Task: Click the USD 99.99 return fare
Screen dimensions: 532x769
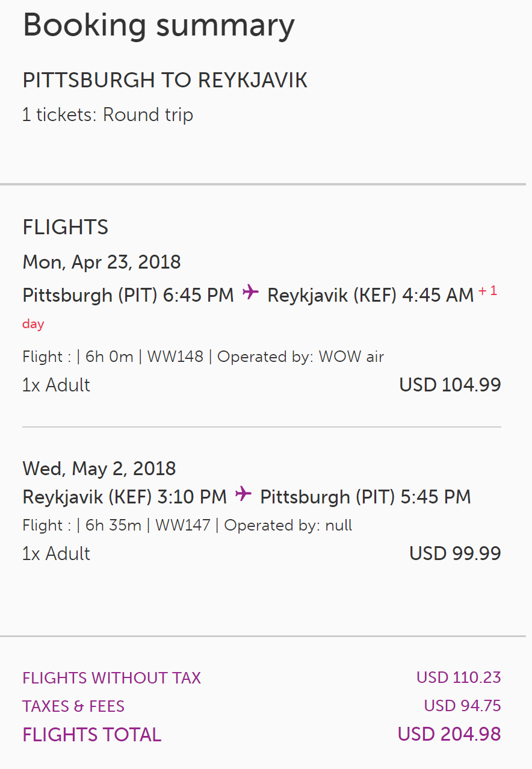Action: click(455, 553)
